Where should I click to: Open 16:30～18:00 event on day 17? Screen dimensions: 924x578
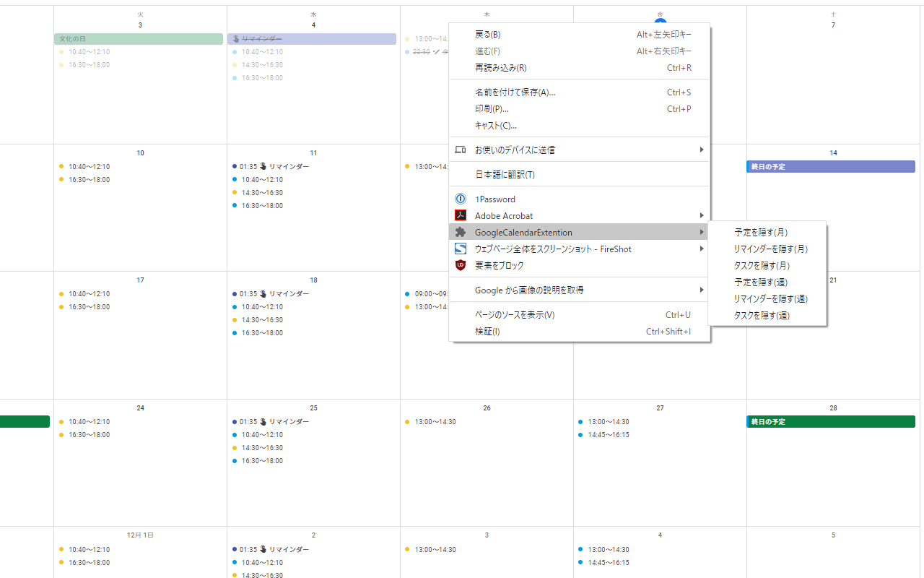tap(85, 306)
